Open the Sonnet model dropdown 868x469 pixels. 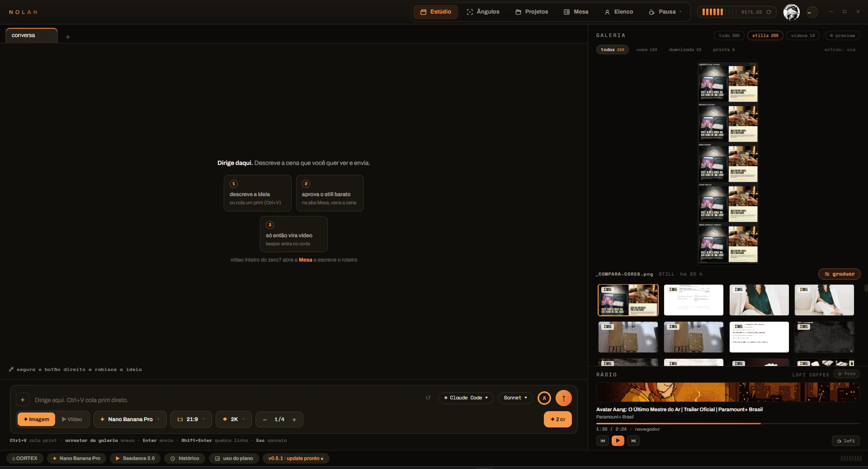point(515,398)
